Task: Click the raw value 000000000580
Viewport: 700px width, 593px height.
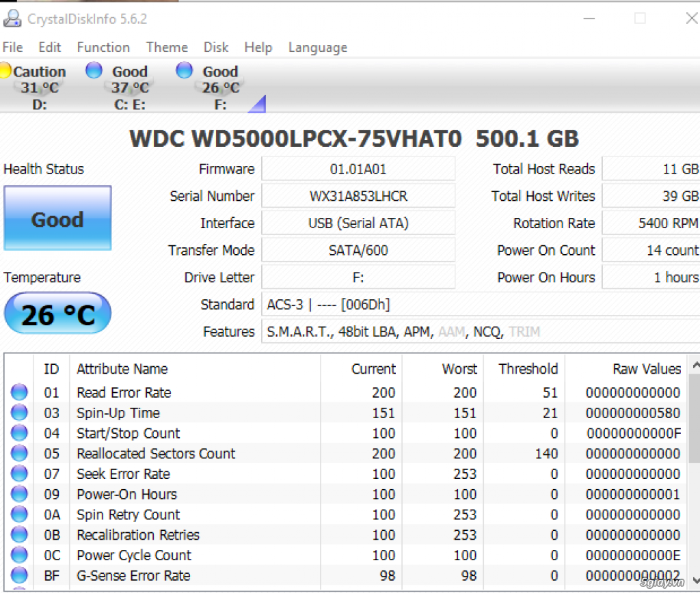Action: pos(632,413)
